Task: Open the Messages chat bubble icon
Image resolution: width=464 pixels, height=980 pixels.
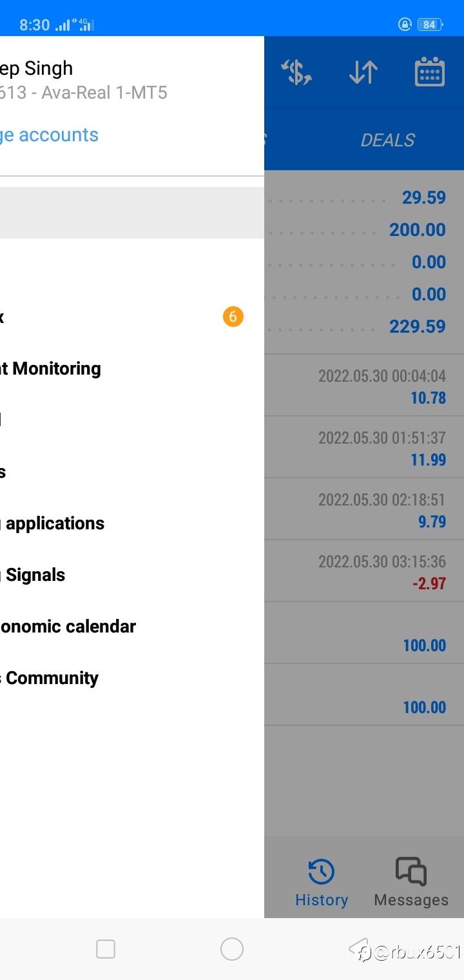Action: pyautogui.click(x=411, y=872)
